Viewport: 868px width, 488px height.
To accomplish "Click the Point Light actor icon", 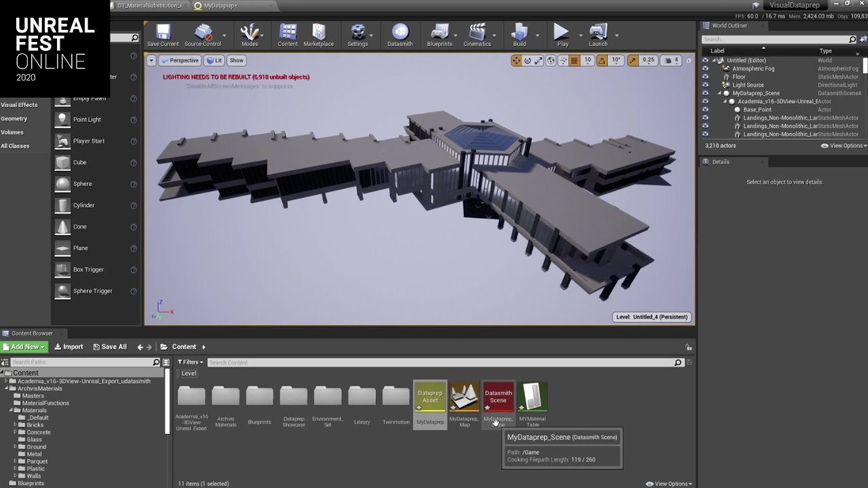I will click(x=62, y=119).
